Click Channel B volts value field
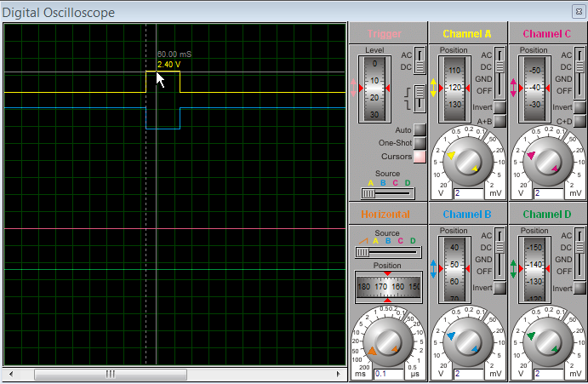 [469, 374]
